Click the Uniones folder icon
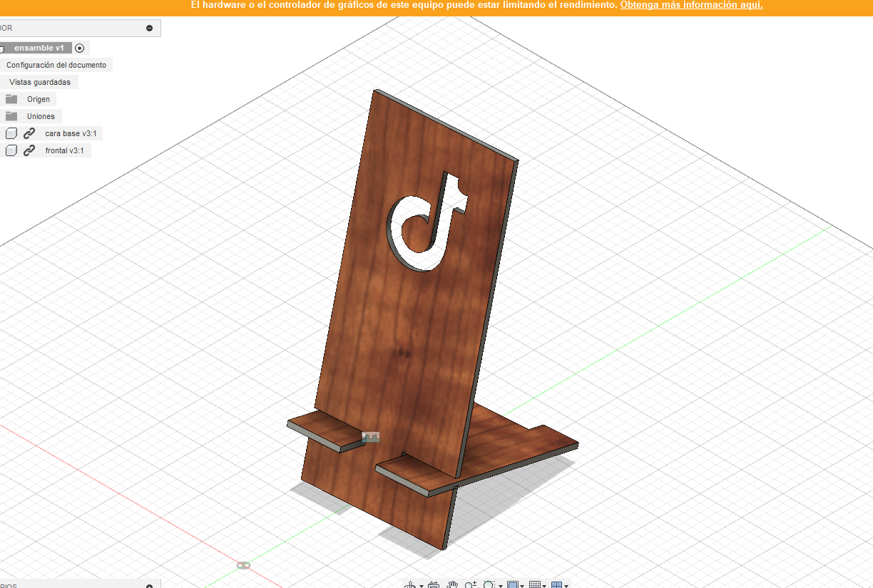Image resolution: width=873 pixels, height=588 pixels. click(11, 116)
